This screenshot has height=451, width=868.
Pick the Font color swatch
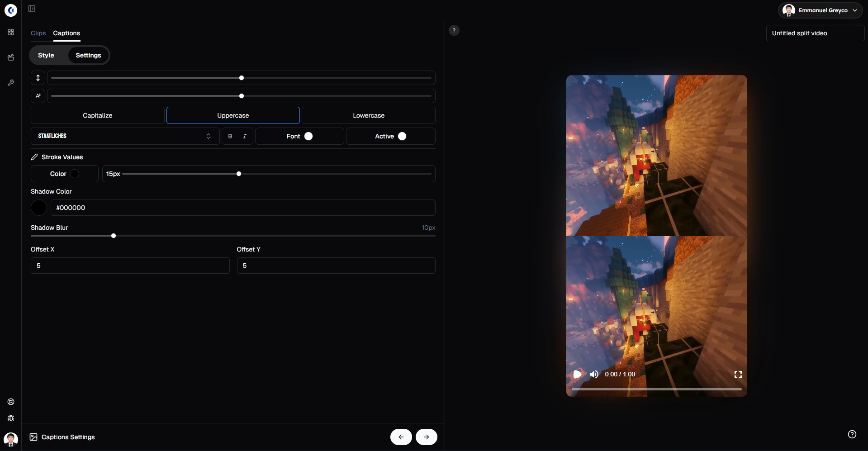pyautogui.click(x=308, y=136)
